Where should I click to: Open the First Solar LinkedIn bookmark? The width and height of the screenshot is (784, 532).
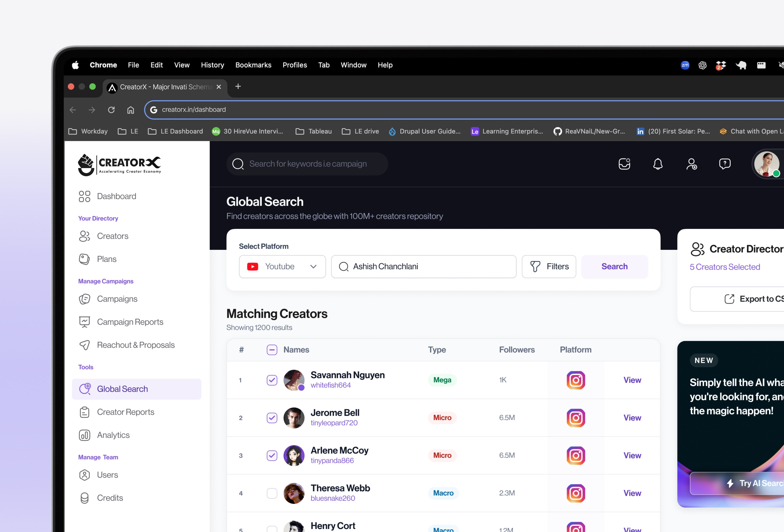pos(673,132)
